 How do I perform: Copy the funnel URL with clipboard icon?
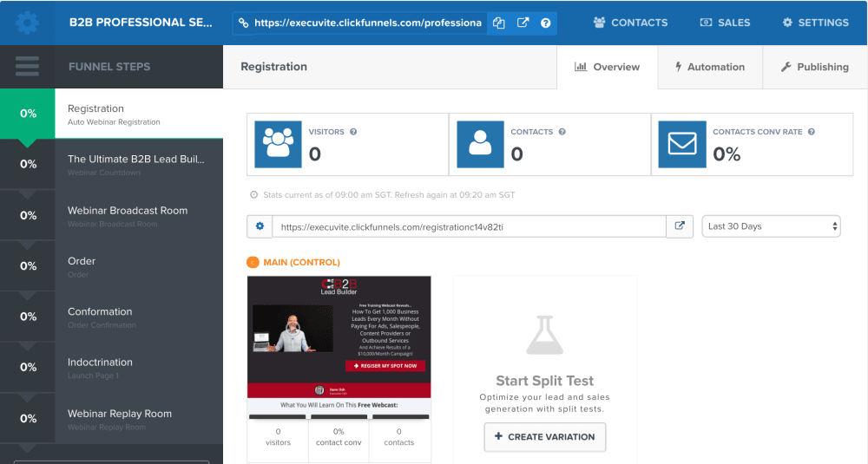click(499, 23)
